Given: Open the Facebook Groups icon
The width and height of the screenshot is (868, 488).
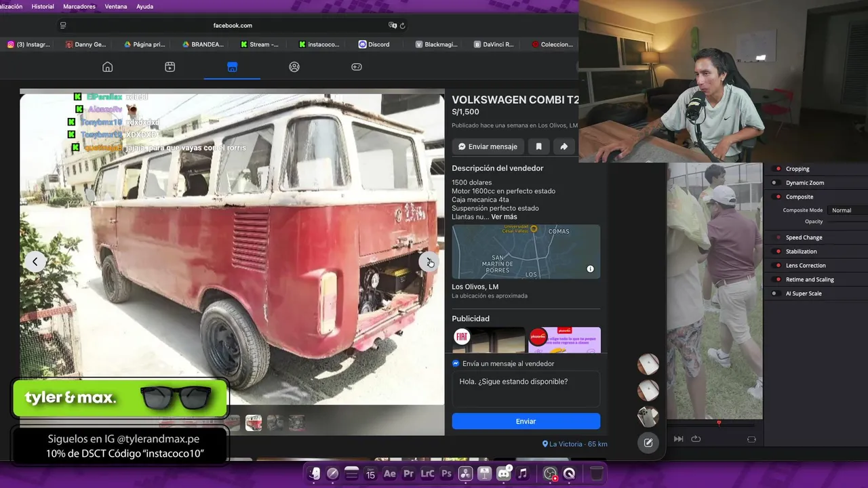Looking at the screenshot, I should point(294,67).
